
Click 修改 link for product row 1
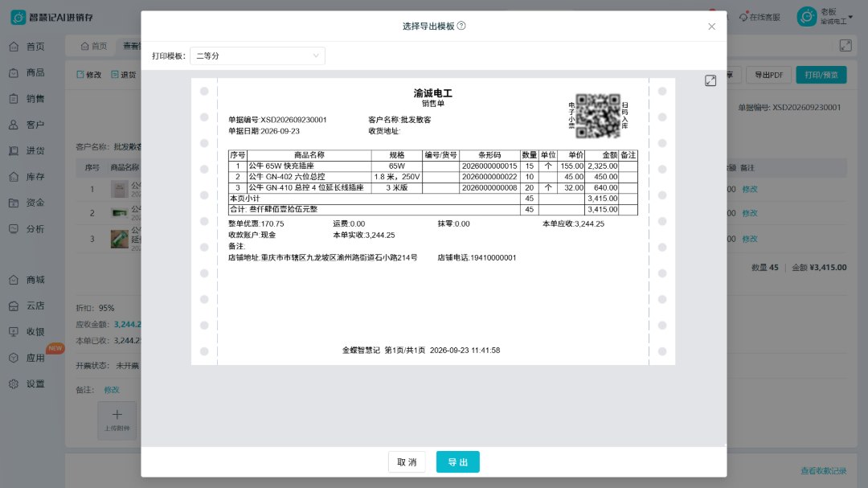tap(750, 190)
